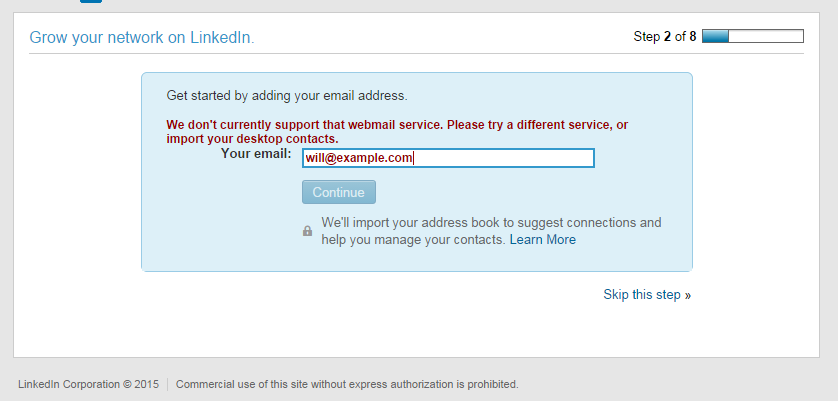838x401 pixels.
Task: Click the address book import description text
Action: (491, 231)
